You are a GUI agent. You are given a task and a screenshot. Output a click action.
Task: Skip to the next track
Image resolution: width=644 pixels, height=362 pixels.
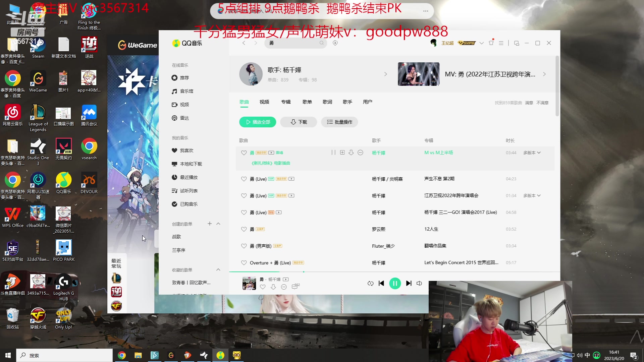[x=409, y=283]
